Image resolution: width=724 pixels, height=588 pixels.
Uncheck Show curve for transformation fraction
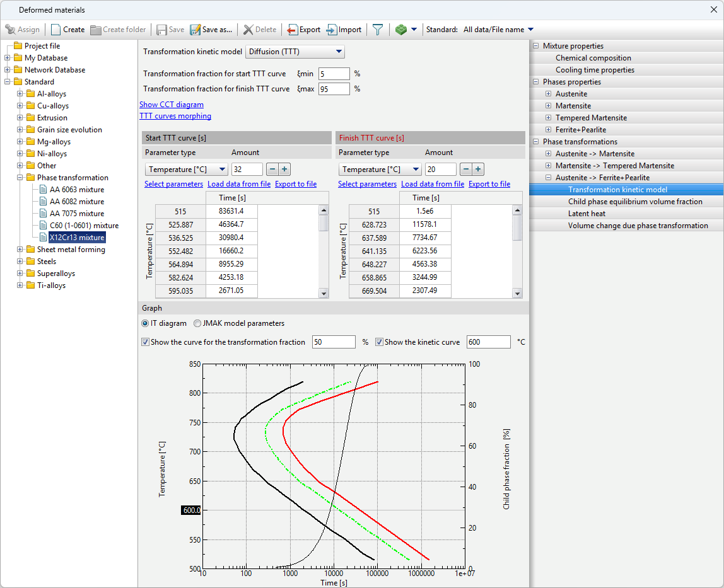pyautogui.click(x=146, y=342)
